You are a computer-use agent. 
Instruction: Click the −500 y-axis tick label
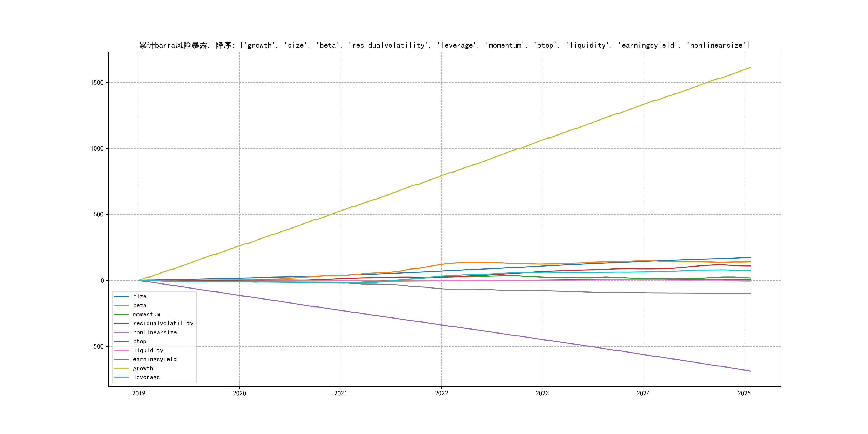tap(96, 346)
